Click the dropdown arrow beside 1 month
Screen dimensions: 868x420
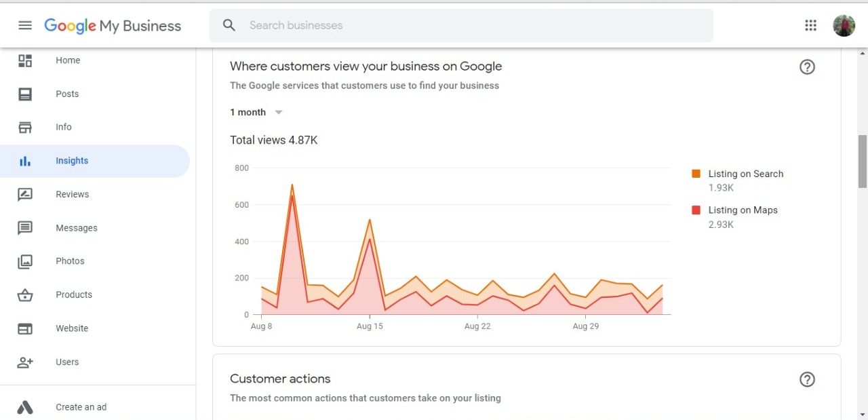pos(278,113)
